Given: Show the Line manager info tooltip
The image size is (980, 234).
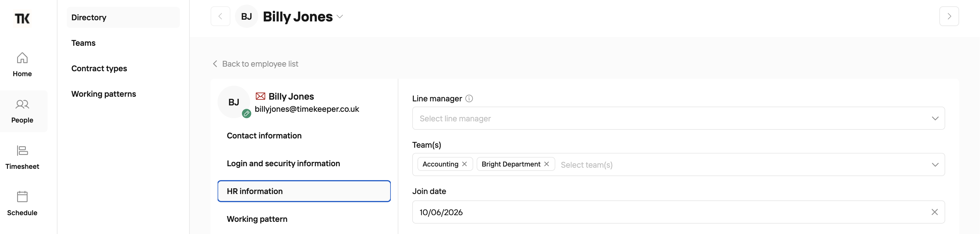Looking at the screenshot, I should click(469, 98).
